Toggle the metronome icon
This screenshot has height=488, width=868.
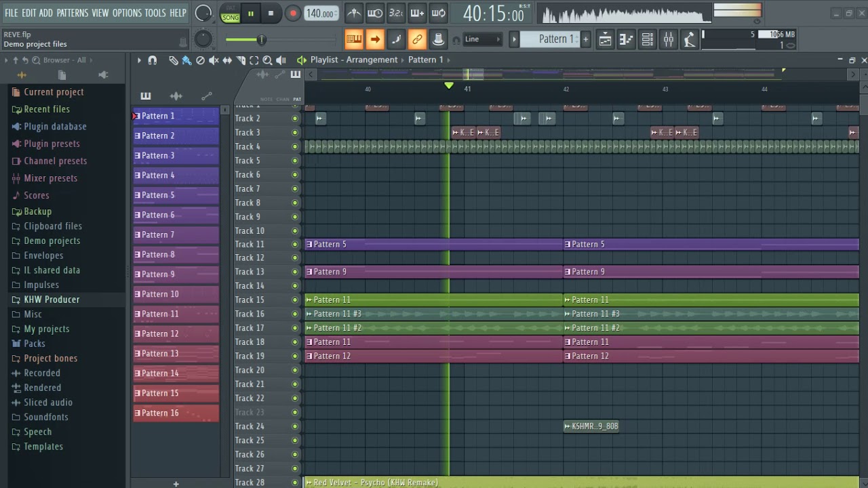tap(353, 13)
